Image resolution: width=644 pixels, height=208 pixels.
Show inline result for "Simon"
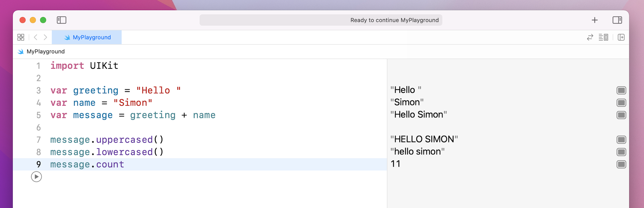pos(621,103)
